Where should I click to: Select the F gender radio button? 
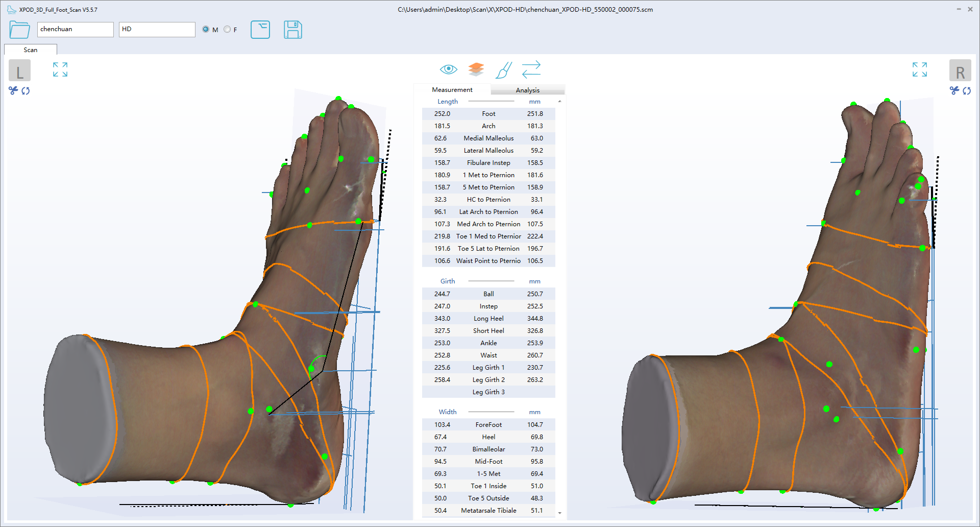point(227,30)
